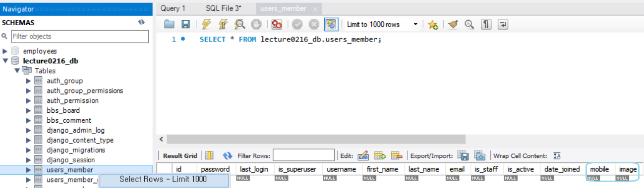Click the Result Grid label
This screenshot has height=188, width=644.
[180, 156]
